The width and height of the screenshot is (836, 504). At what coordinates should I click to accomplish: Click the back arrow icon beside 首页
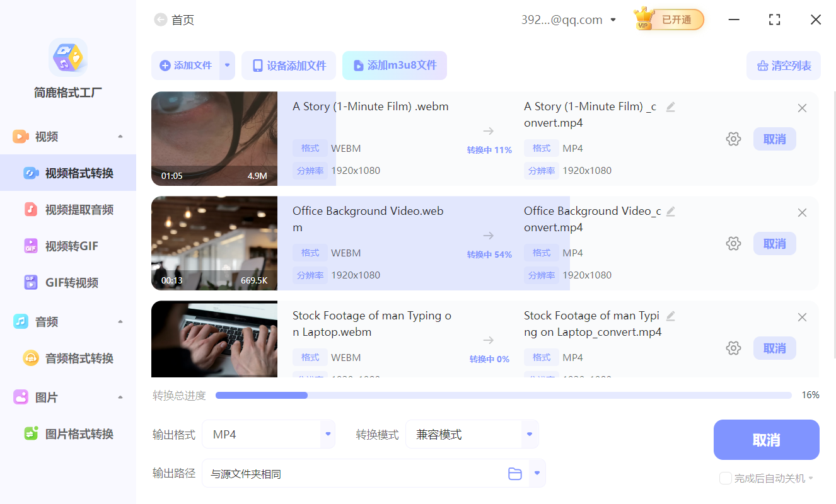click(x=161, y=20)
